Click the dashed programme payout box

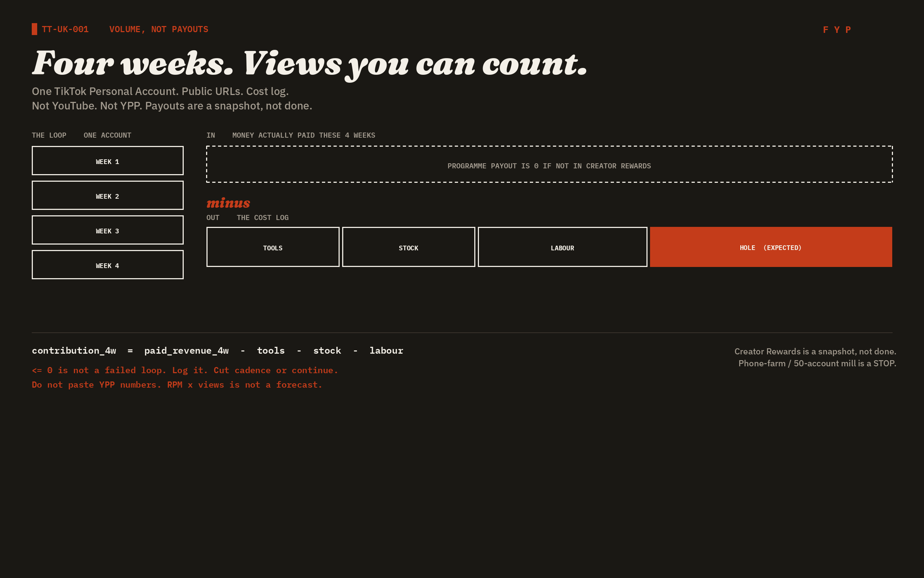pos(549,164)
